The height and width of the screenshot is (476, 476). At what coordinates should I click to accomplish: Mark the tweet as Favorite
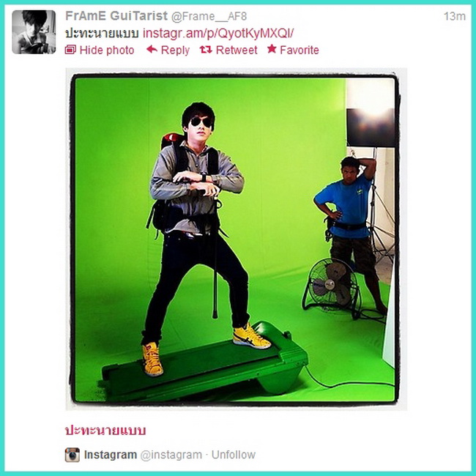(300, 50)
